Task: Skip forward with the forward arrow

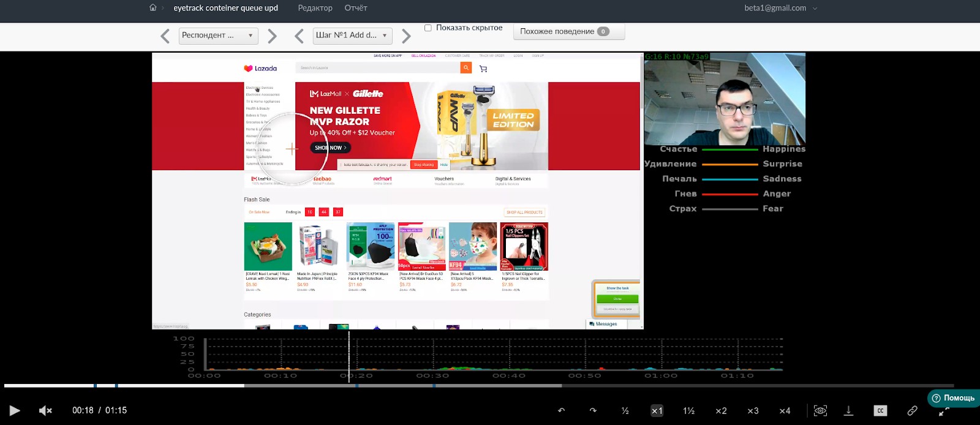Action: (x=593, y=410)
